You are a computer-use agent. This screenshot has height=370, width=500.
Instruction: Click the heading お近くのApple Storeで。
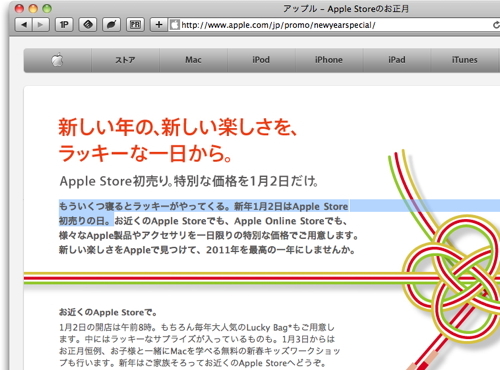(108, 312)
